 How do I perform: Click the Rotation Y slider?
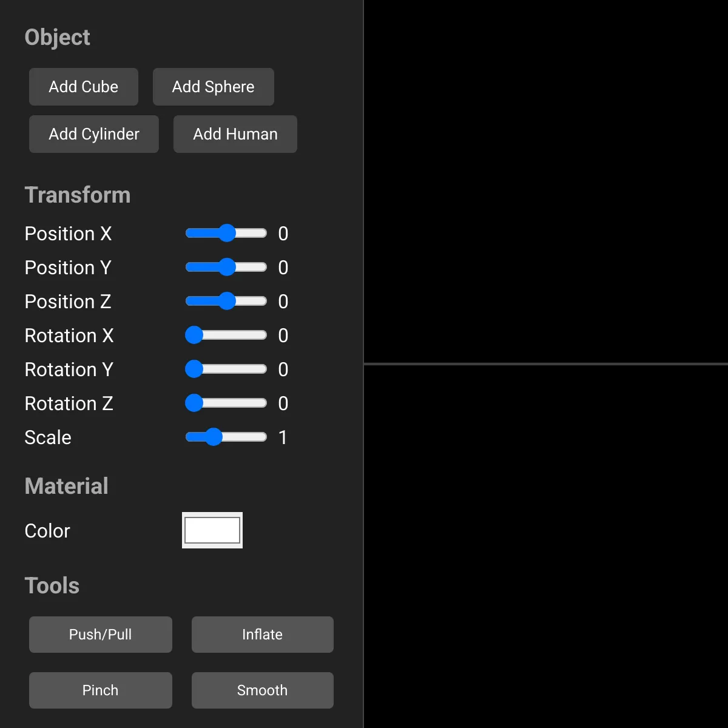(x=226, y=369)
